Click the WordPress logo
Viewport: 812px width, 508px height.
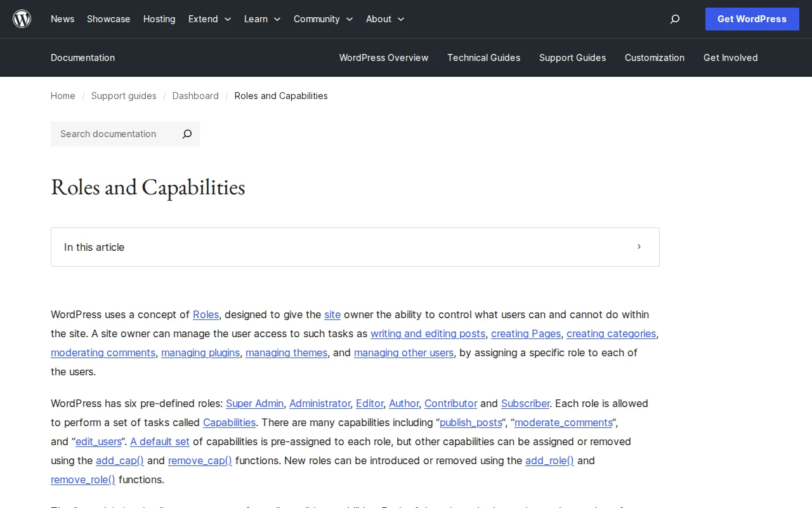(22, 18)
